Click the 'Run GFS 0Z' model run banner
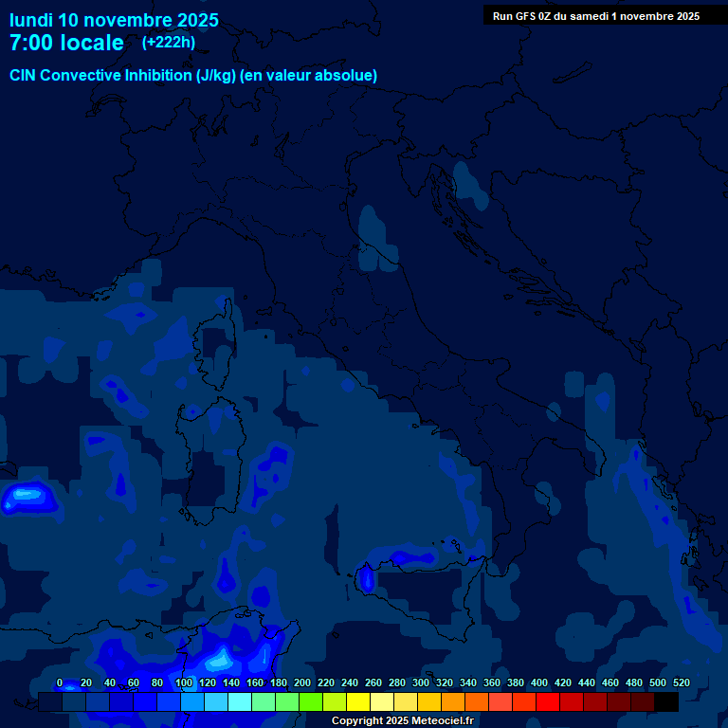 coord(595,15)
